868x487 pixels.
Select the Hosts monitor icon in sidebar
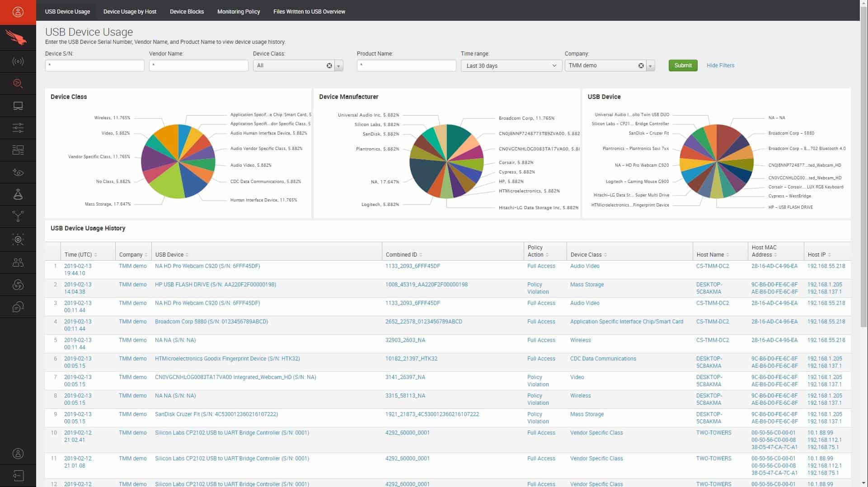coord(18,105)
